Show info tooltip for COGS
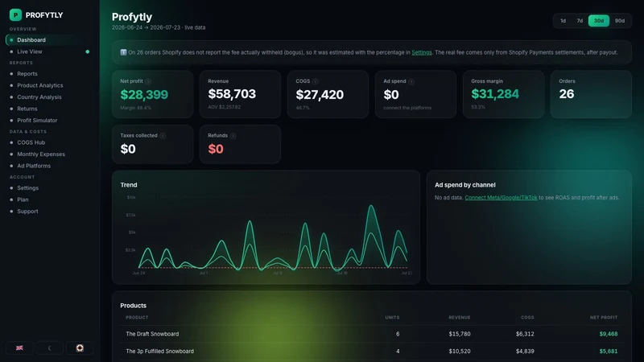The image size is (644, 362). tap(315, 81)
